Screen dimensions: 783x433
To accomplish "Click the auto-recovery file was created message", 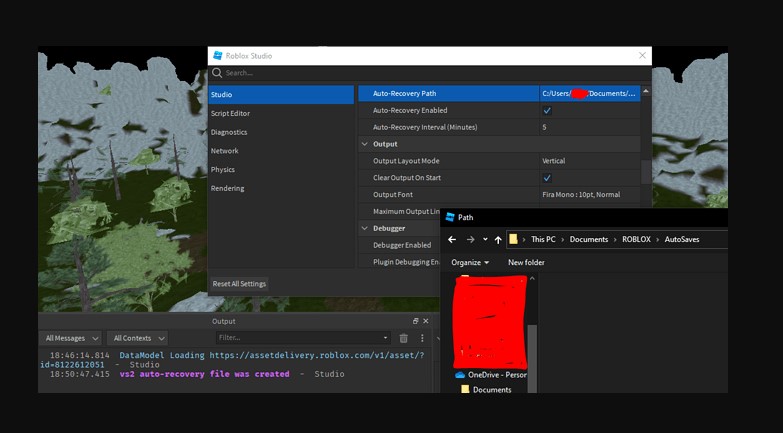I will [x=204, y=374].
